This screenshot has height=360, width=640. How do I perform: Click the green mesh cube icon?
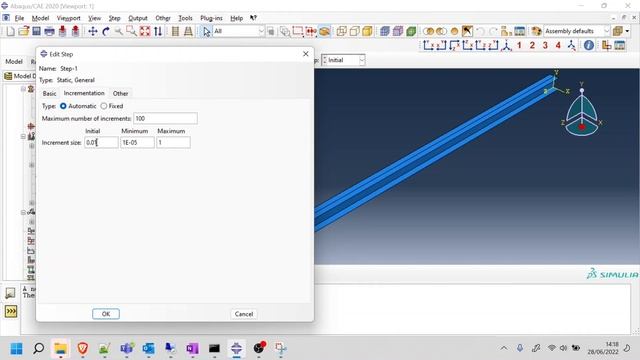pos(411,31)
